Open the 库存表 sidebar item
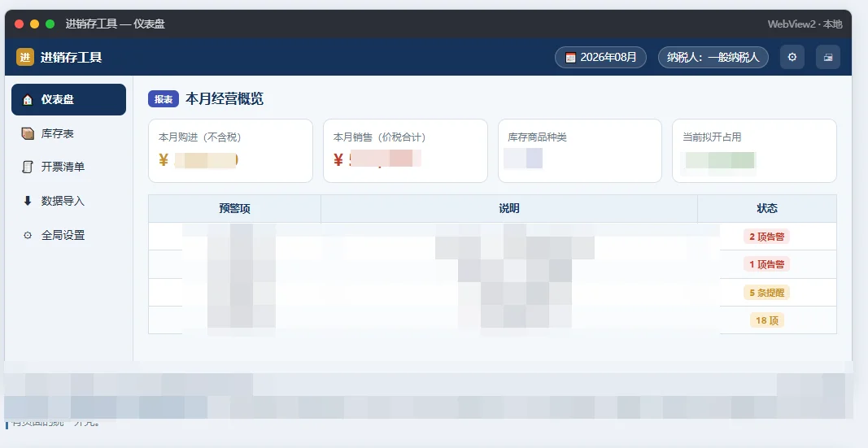 coord(68,133)
